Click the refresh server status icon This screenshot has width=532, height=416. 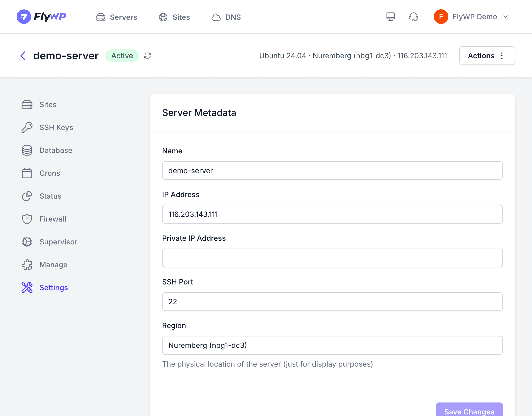pyautogui.click(x=148, y=56)
